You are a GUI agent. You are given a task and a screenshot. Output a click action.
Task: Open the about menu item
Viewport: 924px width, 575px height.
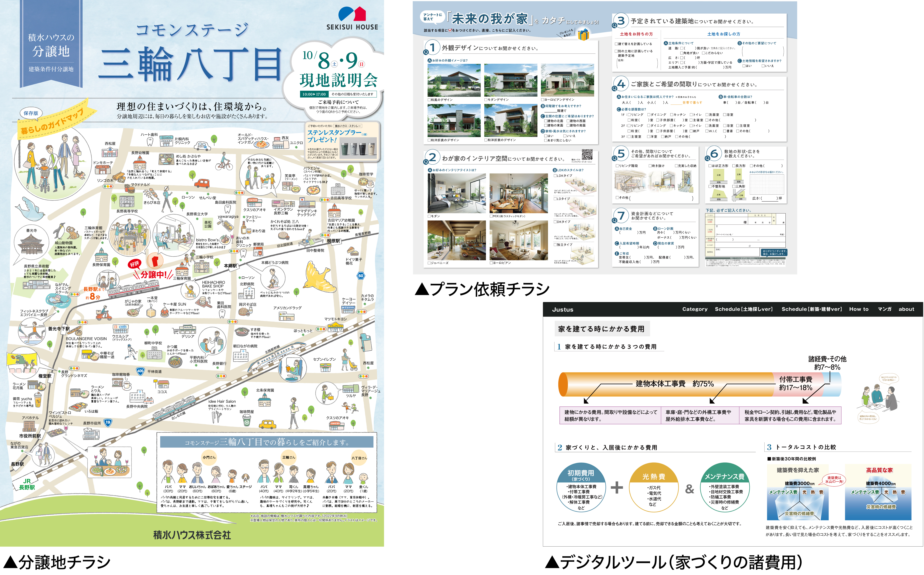point(906,309)
